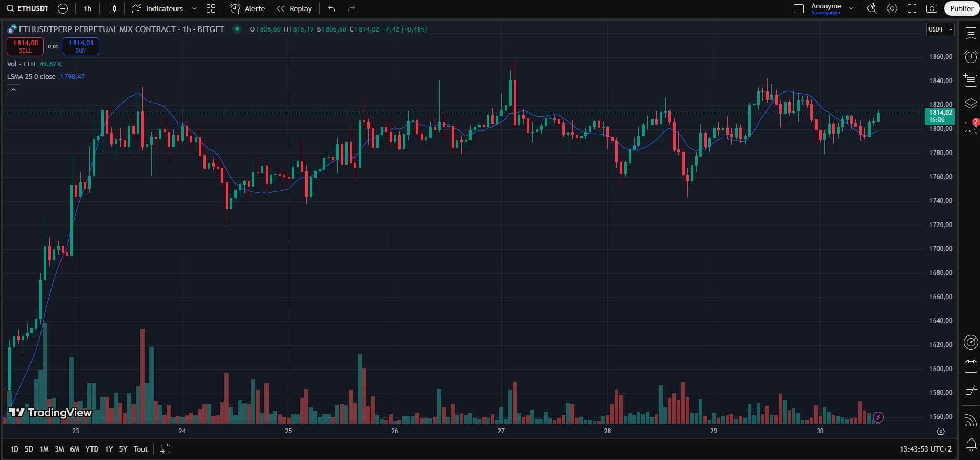Click the Publier button

coord(962,8)
